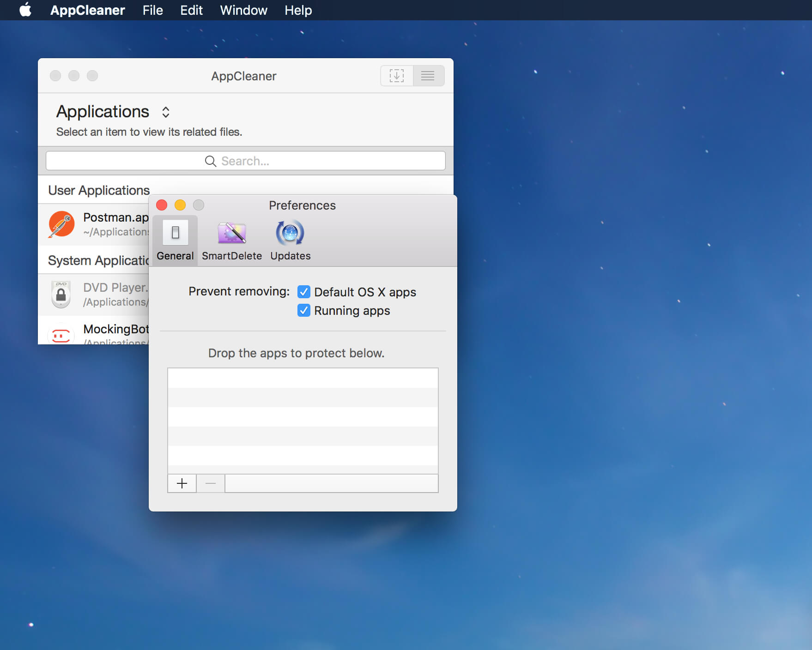This screenshot has width=812, height=650.
Task: Open the Apple menu
Action: (25, 10)
